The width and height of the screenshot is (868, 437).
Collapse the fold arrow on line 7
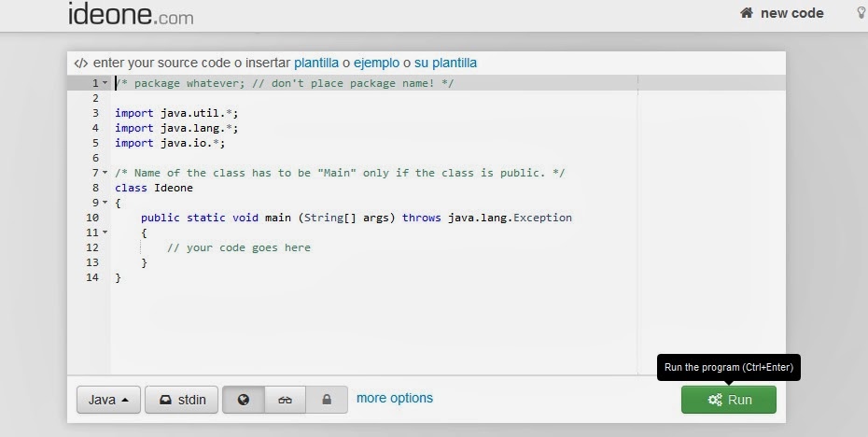105,173
